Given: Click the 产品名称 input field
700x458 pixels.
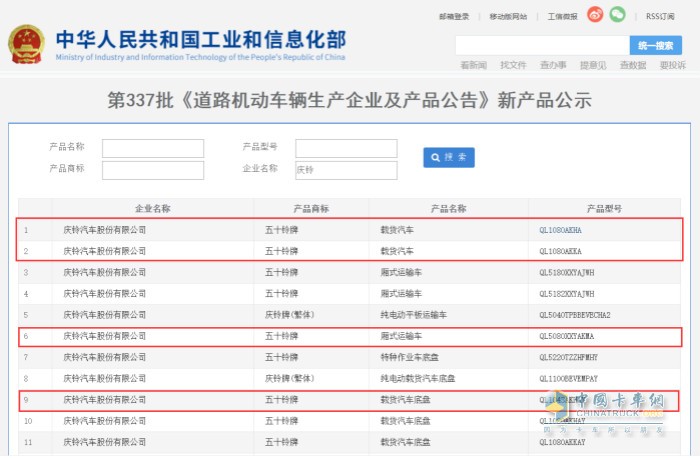Looking at the screenshot, I should (153, 148).
